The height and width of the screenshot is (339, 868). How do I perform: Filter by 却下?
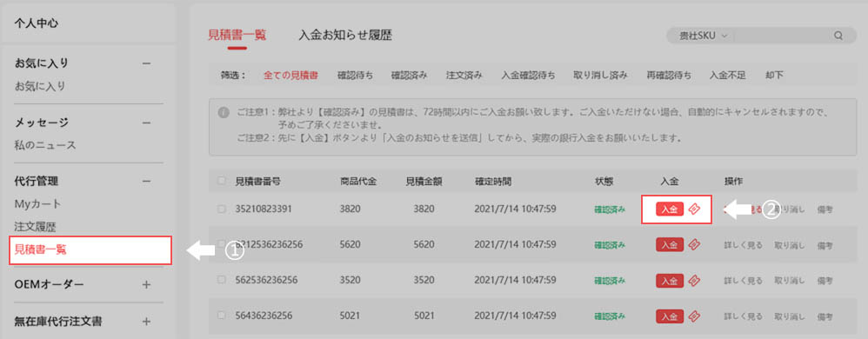pyautogui.click(x=774, y=76)
